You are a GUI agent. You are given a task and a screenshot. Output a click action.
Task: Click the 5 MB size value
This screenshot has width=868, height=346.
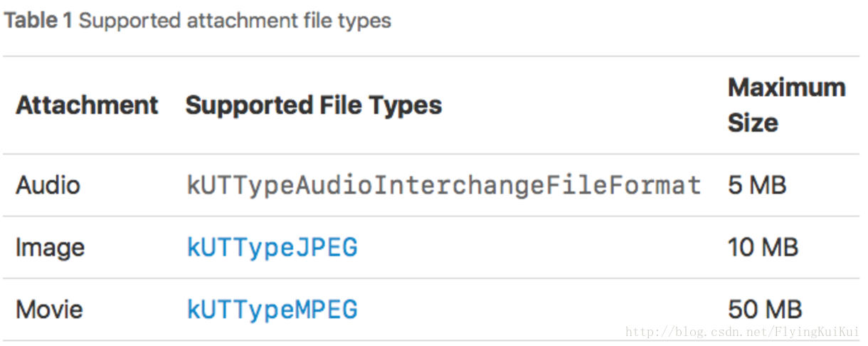pyautogui.click(x=757, y=186)
